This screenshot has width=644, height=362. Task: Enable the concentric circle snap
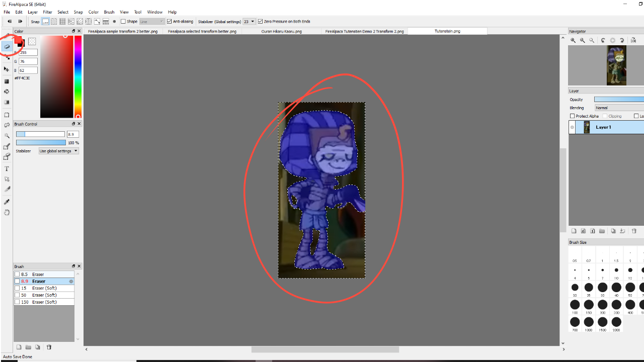(x=88, y=22)
